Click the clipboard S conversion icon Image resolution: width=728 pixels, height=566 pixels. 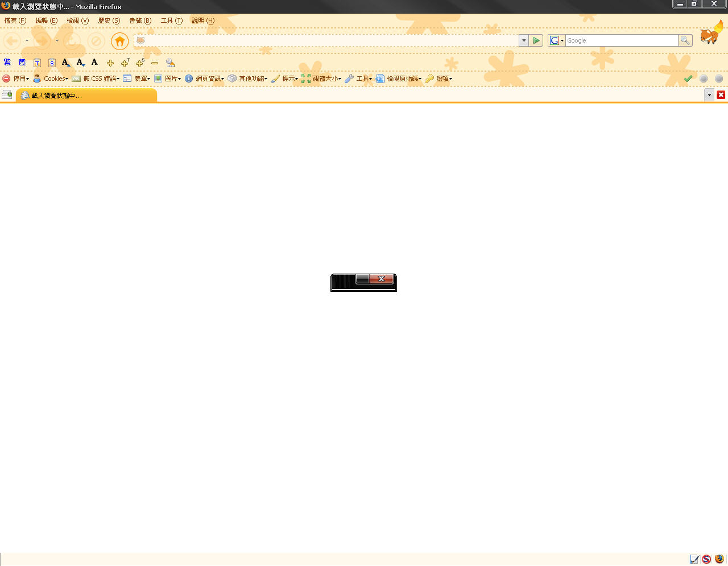[52, 63]
